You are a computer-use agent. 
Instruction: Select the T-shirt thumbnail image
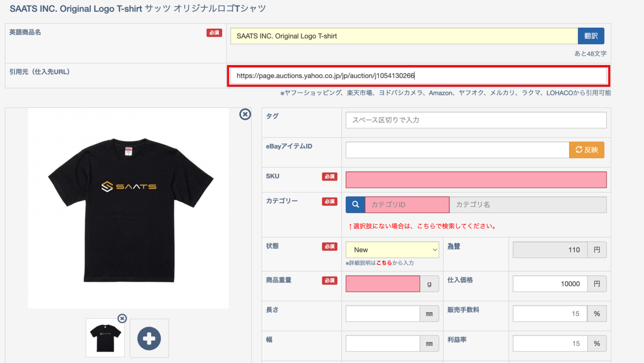pyautogui.click(x=105, y=338)
